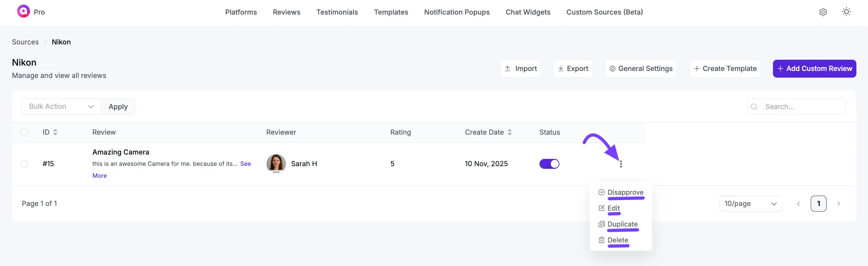Click the Rating column header

(x=400, y=132)
